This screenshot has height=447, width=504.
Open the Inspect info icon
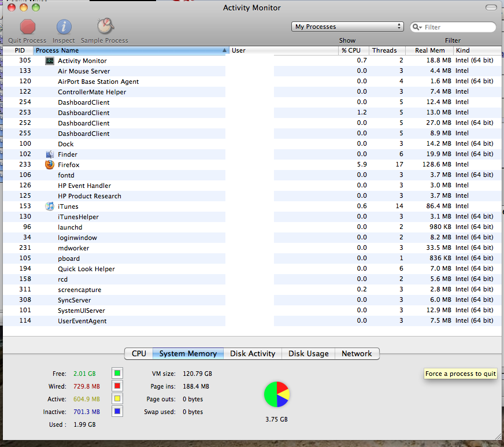(64, 27)
